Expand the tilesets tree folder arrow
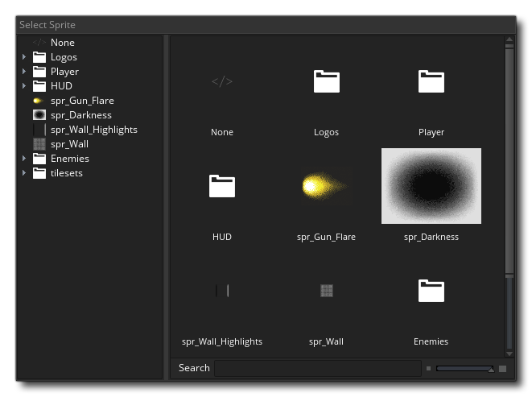 tap(24, 173)
